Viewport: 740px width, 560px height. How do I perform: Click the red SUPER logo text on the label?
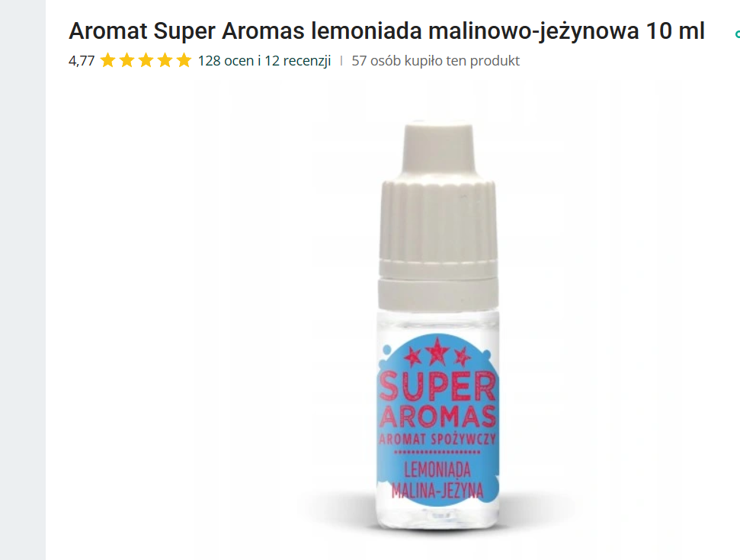(x=437, y=386)
